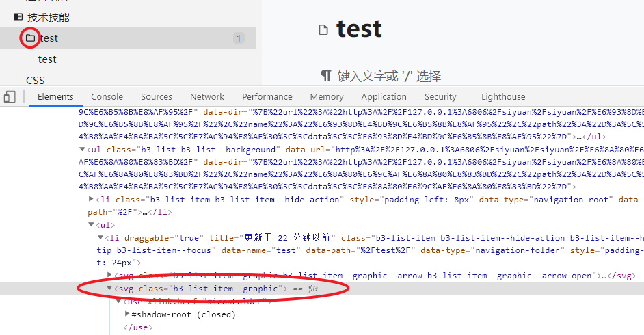Click the device toolbar icon in DevTools

click(x=10, y=96)
